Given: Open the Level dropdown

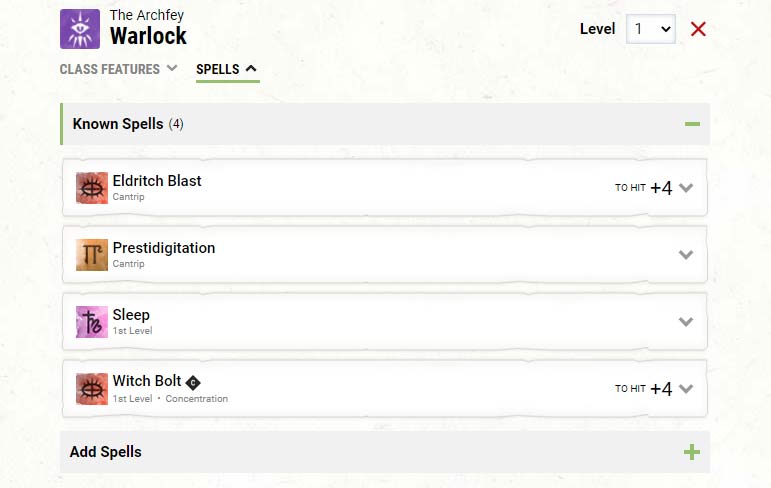Looking at the screenshot, I should [651, 29].
